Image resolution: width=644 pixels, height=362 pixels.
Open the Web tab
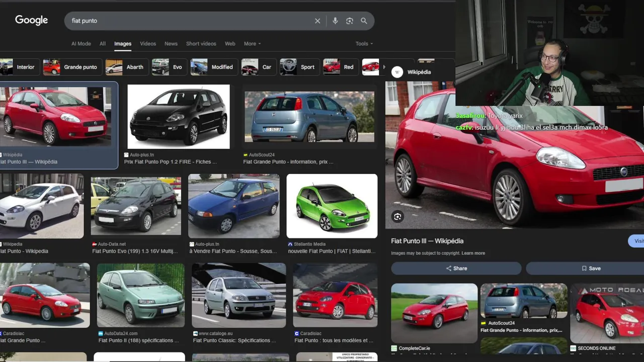point(230,44)
